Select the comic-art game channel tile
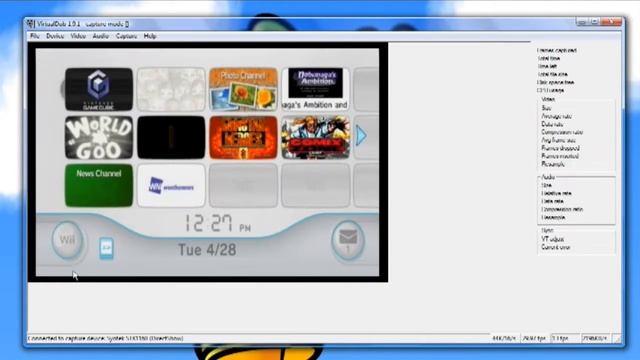Screen dimensions: 640x360 [x=316, y=138]
